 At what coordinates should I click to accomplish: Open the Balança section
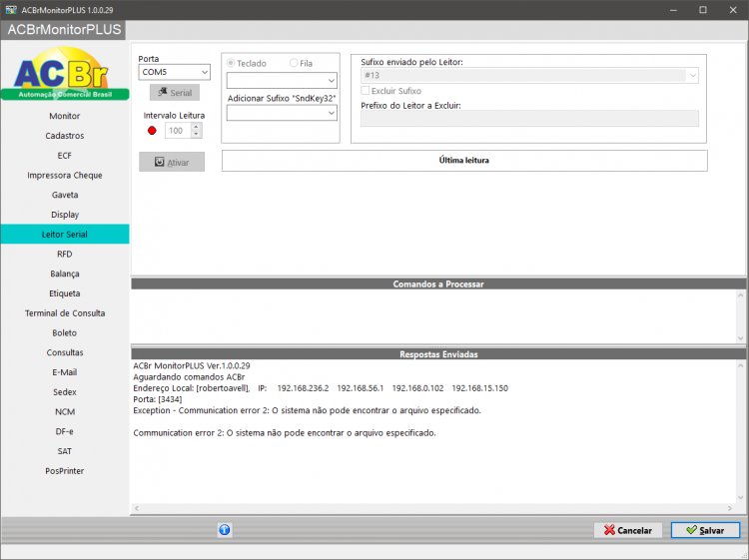(65, 274)
